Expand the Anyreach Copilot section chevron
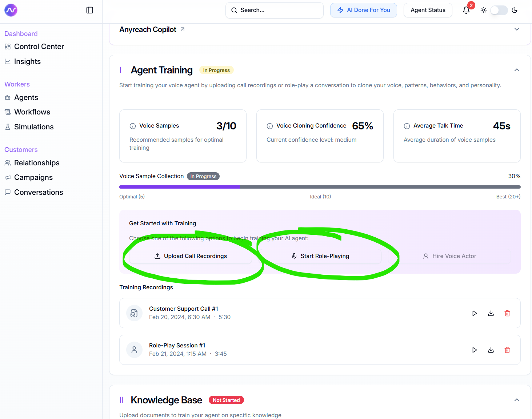Screen dimensions: 532x419 pos(517,29)
